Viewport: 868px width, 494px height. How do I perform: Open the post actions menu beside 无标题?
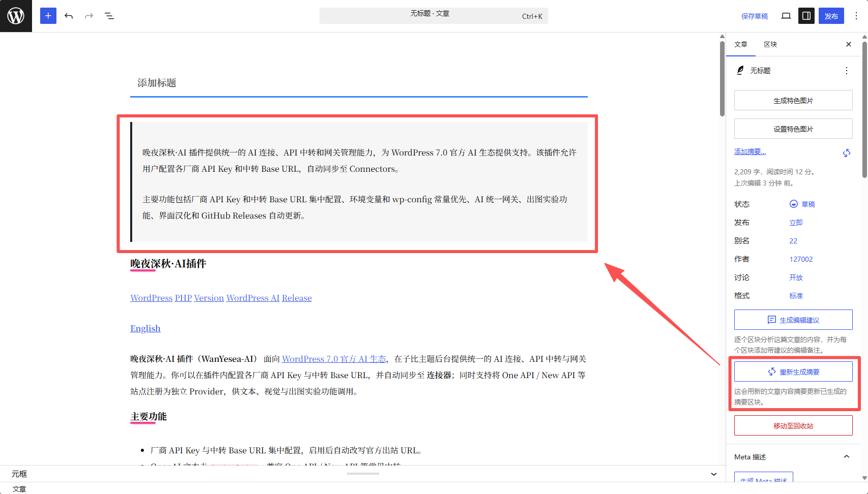(847, 71)
